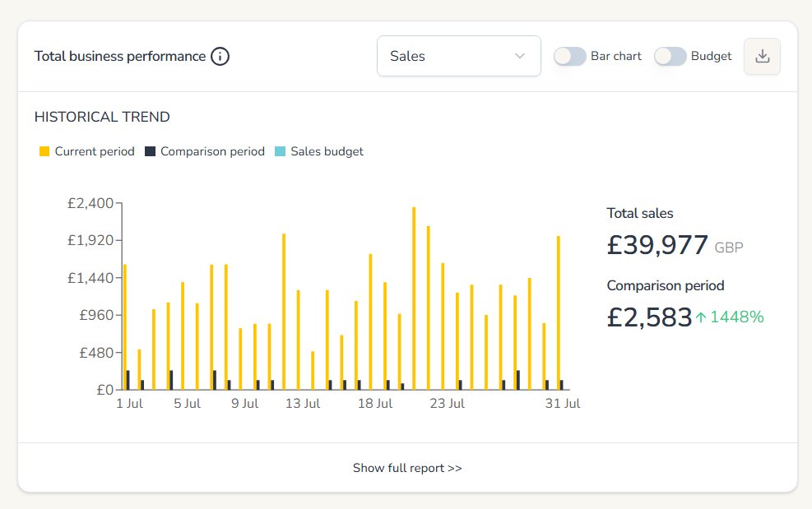The height and width of the screenshot is (509, 812).
Task: Select the HISTORICAL TREND section header
Action: [101, 117]
